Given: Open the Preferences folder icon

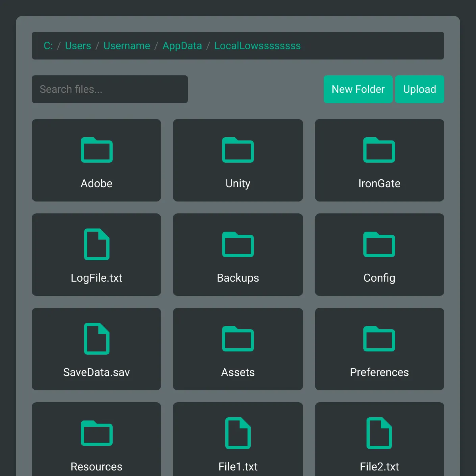Looking at the screenshot, I should (379, 339).
